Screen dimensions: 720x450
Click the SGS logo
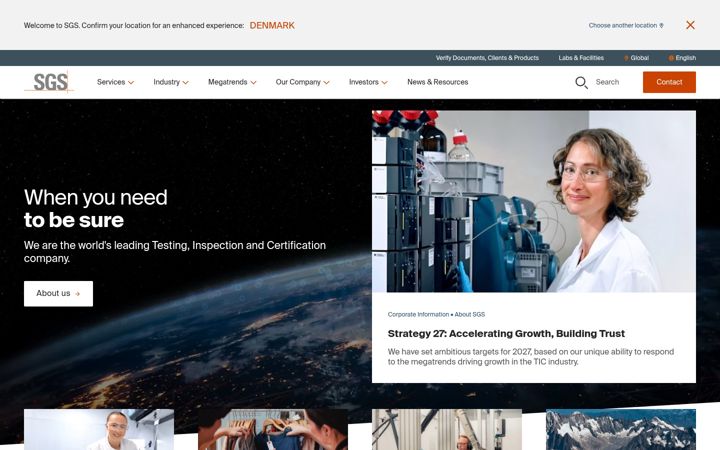click(x=49, y=82)
